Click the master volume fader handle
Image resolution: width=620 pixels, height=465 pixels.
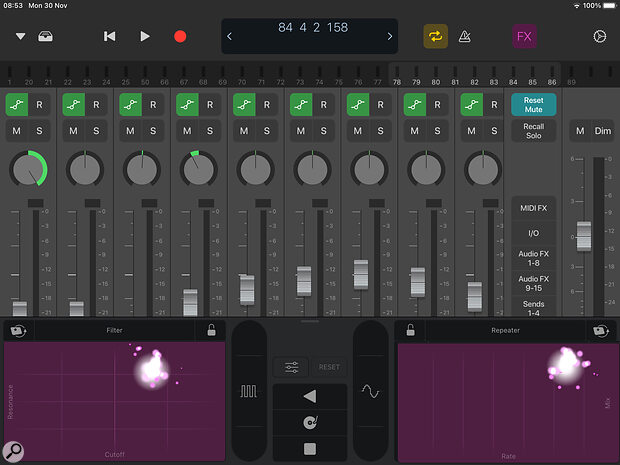click(584, 236)
